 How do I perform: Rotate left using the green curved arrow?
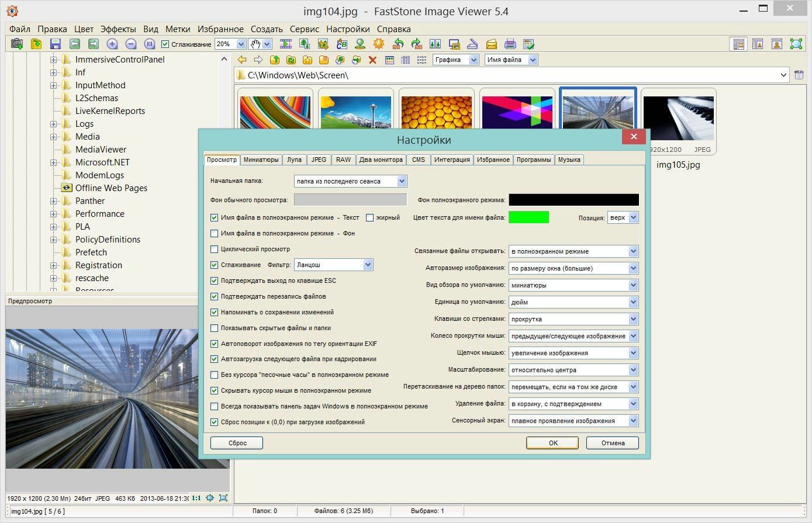point(398,44)
